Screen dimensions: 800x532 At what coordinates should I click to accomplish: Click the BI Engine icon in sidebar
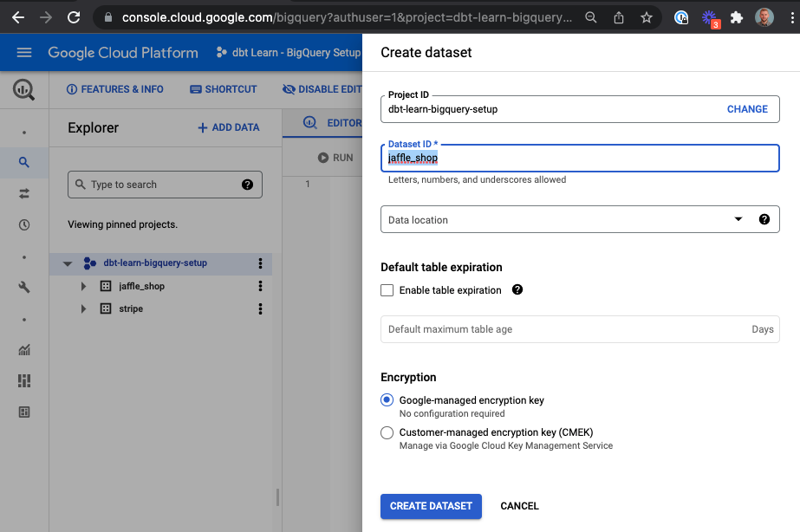(x=23, y=380)
